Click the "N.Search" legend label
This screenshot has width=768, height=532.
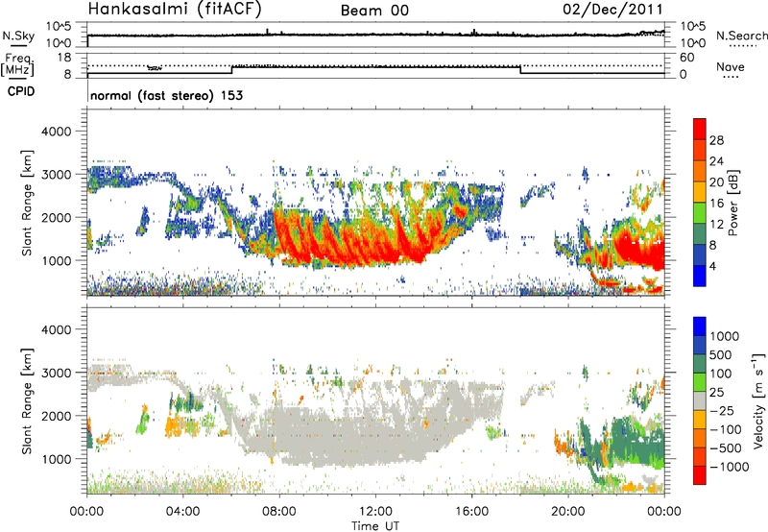click(741, 36)
